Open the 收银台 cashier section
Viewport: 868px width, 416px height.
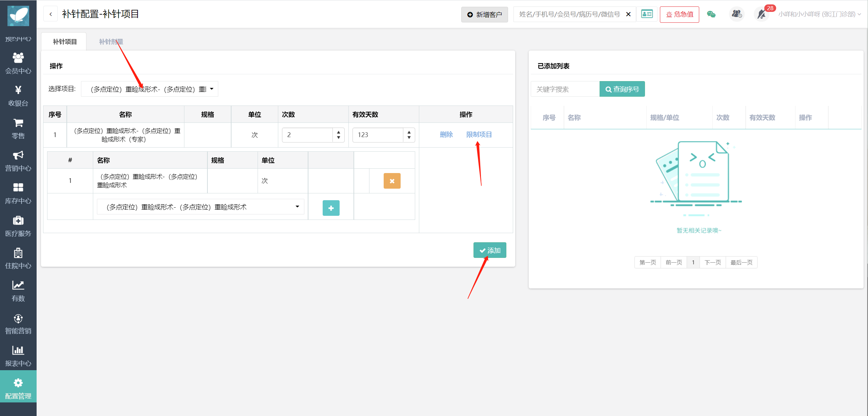coord(18,96)
